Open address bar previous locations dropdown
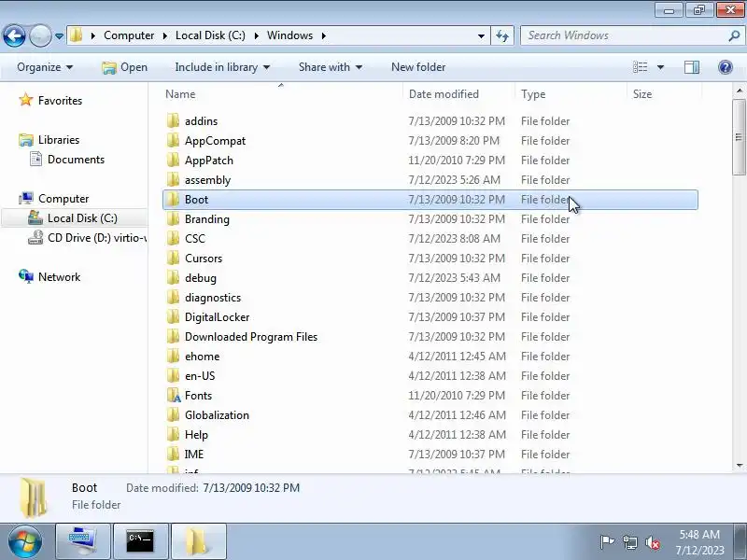This screenshot has width=747, height=560. tap(481, 36)
